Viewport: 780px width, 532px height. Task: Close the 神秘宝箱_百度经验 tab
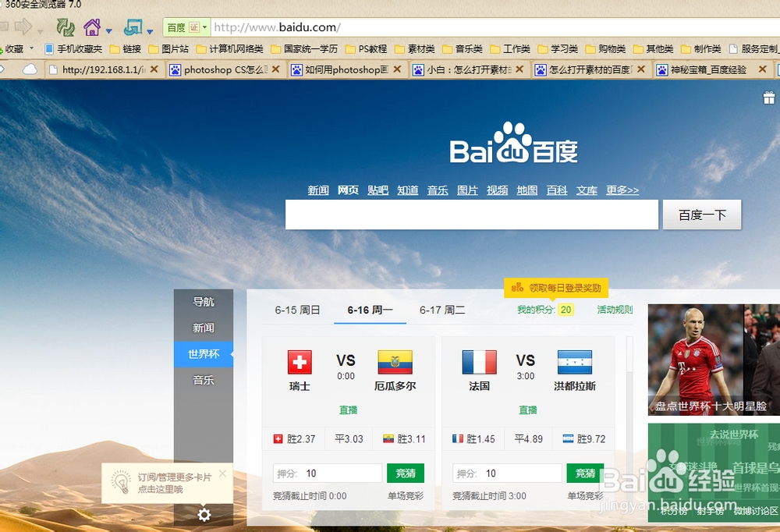point(762,69)
